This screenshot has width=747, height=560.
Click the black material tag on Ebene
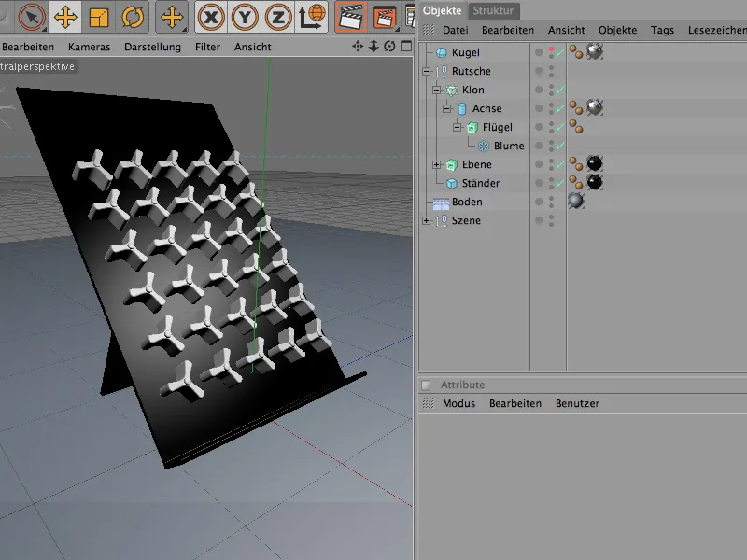coord(594,164)
